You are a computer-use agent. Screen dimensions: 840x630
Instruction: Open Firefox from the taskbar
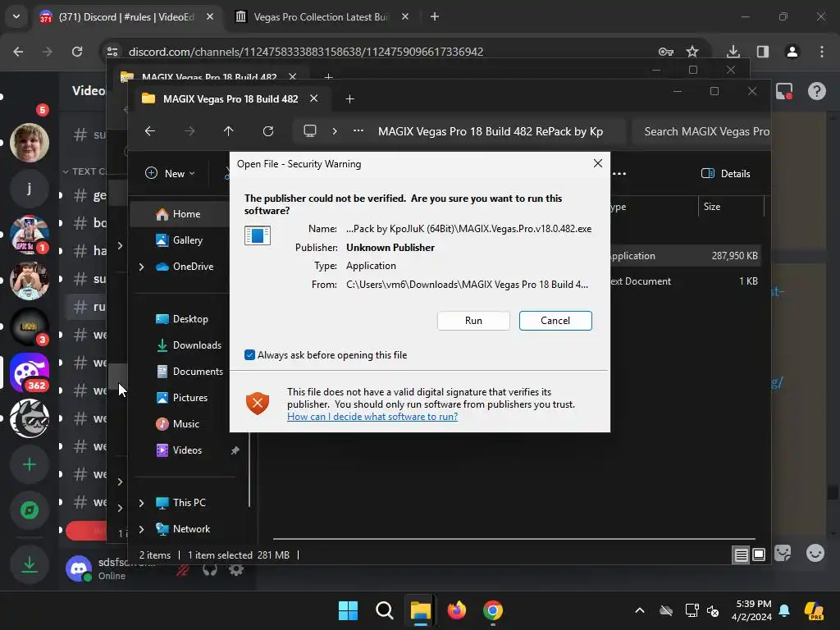click(x=456, y=610)
